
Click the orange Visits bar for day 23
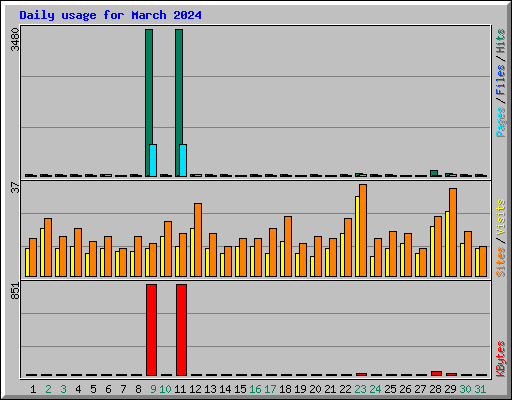click(x=363, y=230)
